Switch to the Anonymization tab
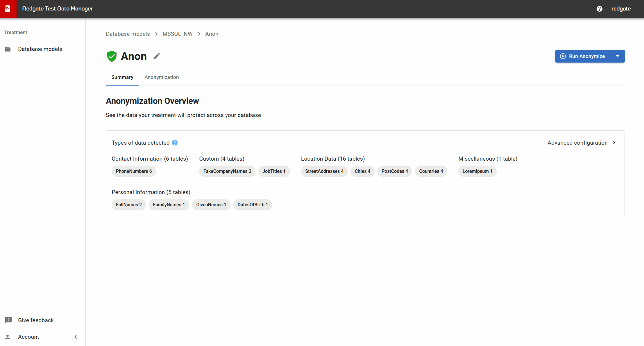 [x=162, y=77]
